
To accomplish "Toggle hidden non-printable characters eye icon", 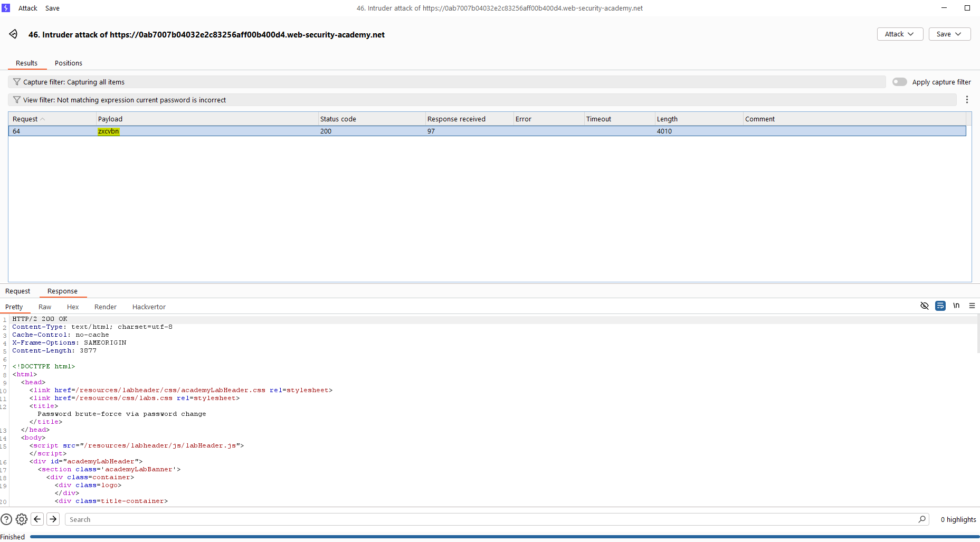I will [x=925, y=306].
